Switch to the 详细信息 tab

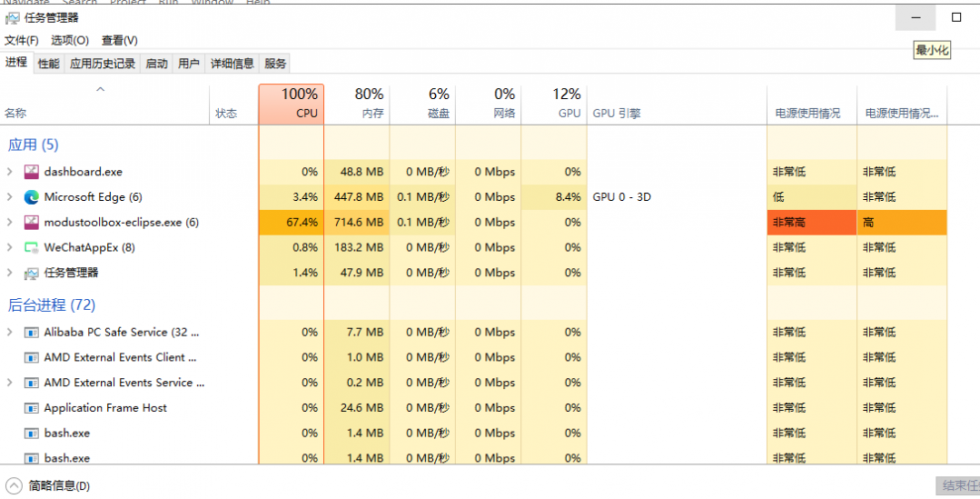(x=232, y=63)
